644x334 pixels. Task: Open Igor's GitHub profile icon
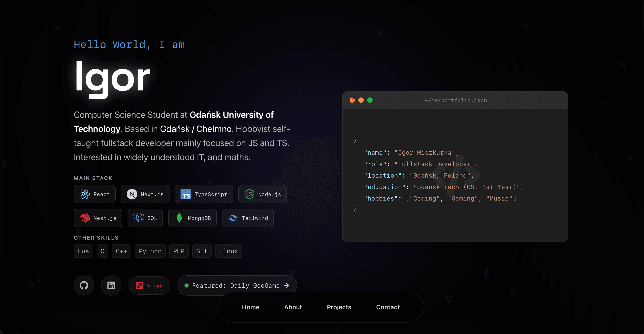84,285
